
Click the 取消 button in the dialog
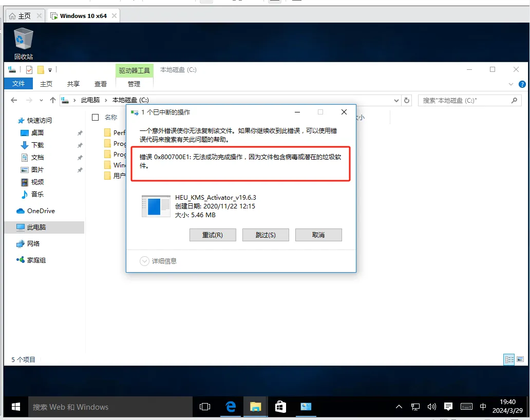[x=318, y=235]
